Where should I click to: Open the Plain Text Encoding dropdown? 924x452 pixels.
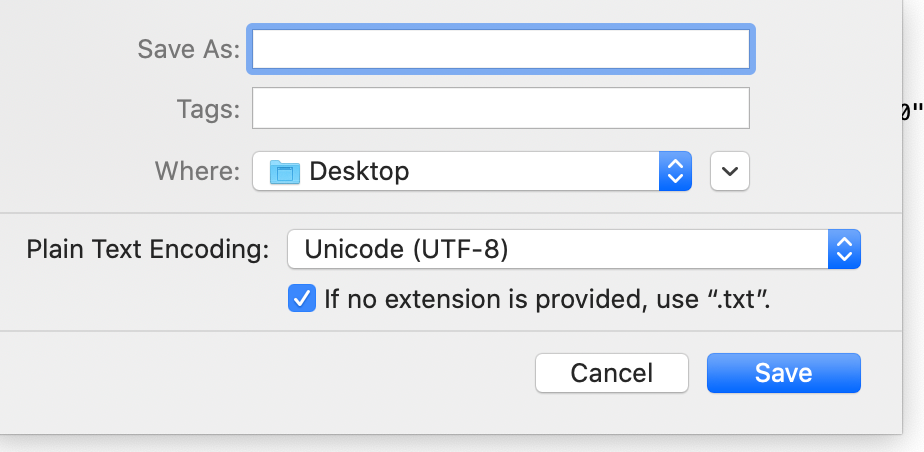(x=574, y=249)
